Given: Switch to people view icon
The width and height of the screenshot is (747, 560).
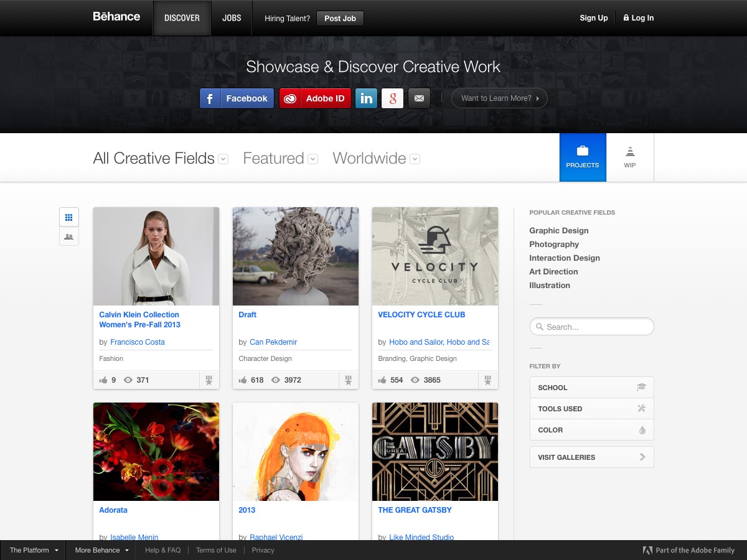Looking at the screenshot, I should tap(69, 236).
